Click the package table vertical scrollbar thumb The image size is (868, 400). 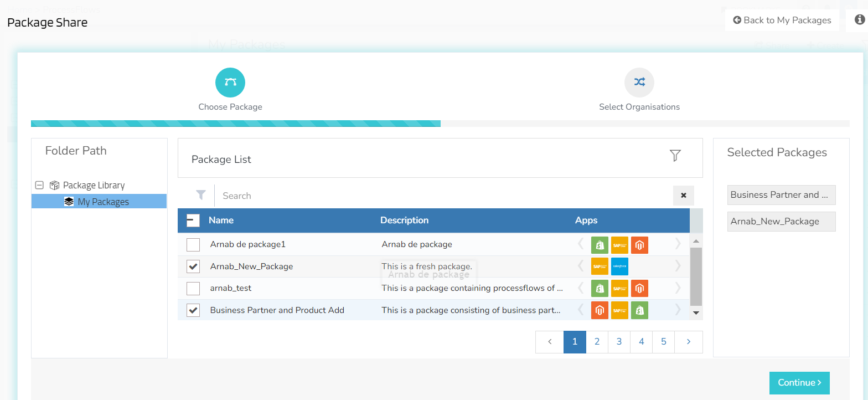[x=696, y=276]
